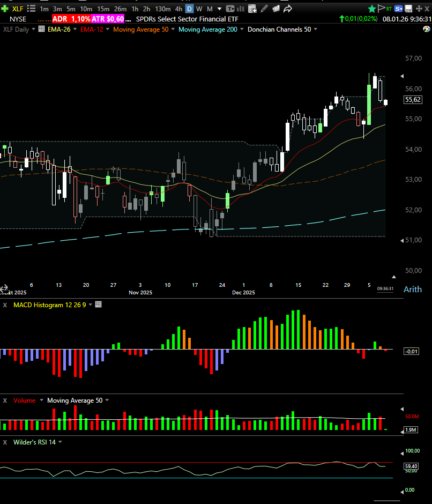Open the bar chart style icon

coord(241,9)
